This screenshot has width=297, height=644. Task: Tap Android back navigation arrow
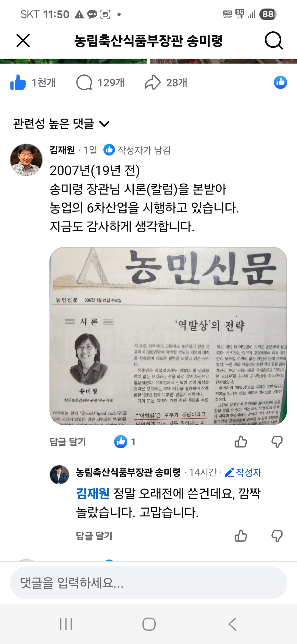pyautogui.click(x=233, y=624)
